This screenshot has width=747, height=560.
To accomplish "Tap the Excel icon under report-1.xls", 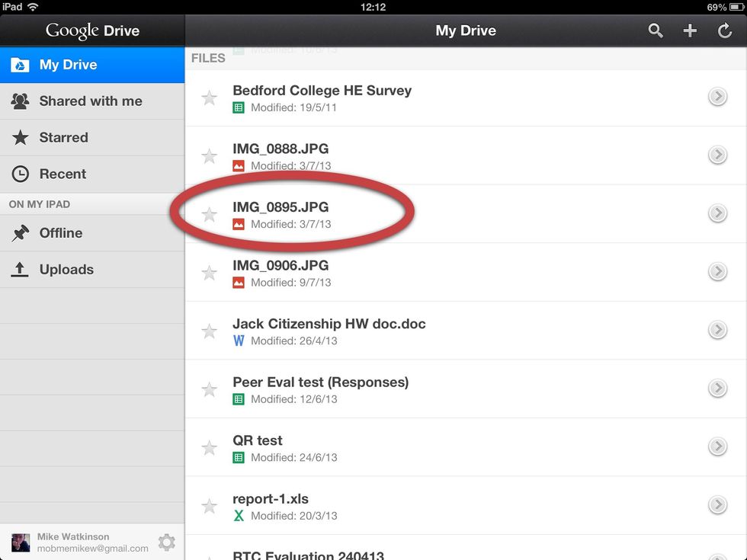I will [x=239, y=516].
